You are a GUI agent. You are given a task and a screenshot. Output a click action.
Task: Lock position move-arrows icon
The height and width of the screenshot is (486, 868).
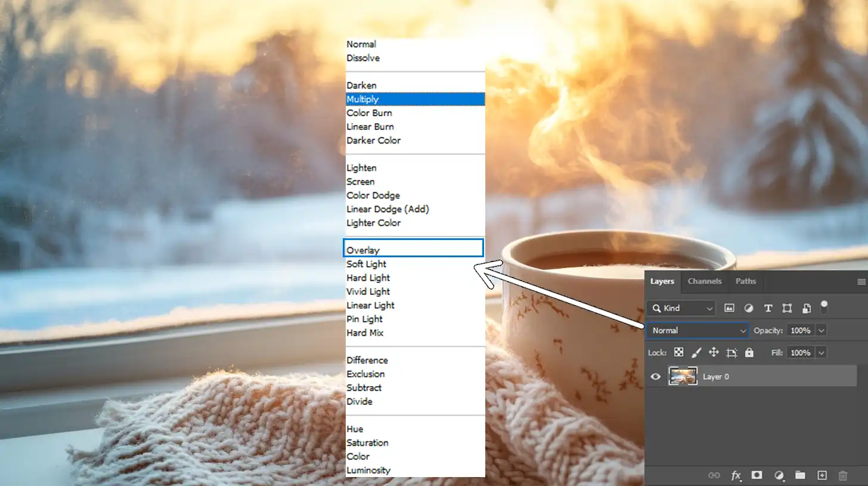tap(714, 353)
